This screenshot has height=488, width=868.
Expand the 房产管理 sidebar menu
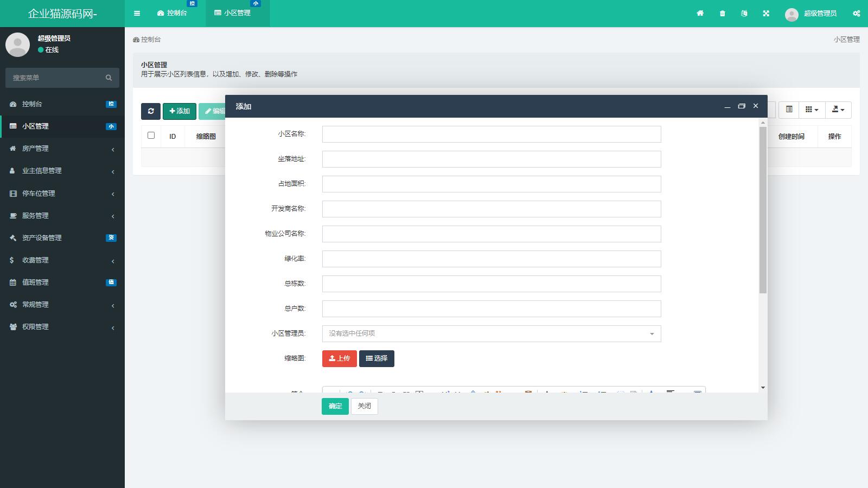(x=62, y=149)
